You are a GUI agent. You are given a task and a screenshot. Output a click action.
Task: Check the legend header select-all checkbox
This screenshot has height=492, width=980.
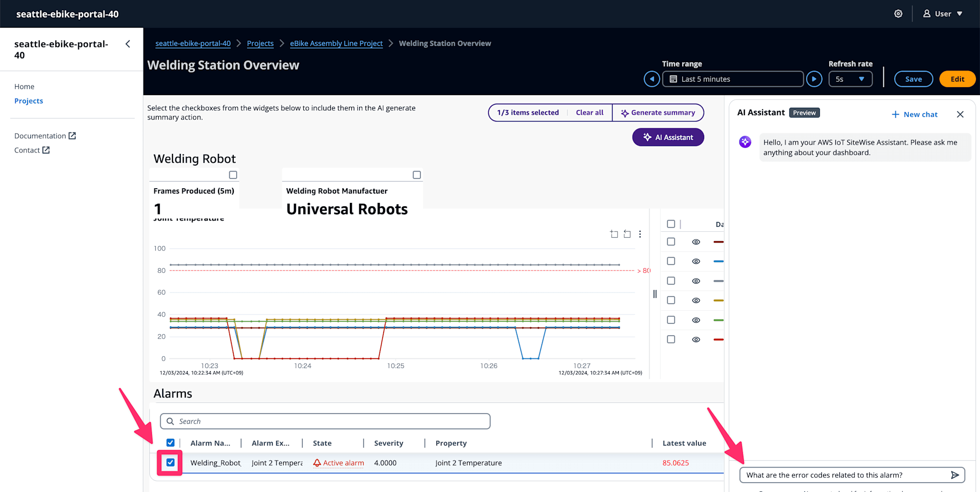pyautogui.click(x=671, y=224)
